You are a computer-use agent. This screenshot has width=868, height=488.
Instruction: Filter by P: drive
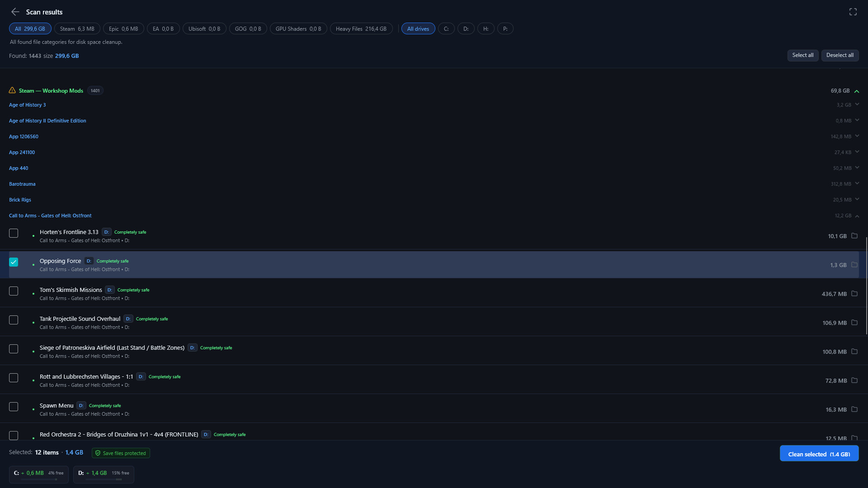click(505, 28)
